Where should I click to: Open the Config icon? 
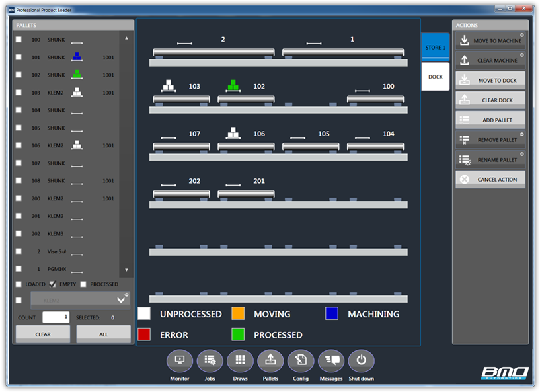[x=301, y=360]
